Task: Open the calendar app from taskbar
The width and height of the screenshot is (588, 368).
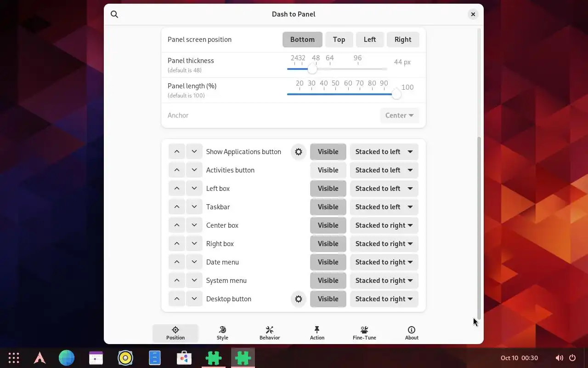Action: [x=96, y=358]
